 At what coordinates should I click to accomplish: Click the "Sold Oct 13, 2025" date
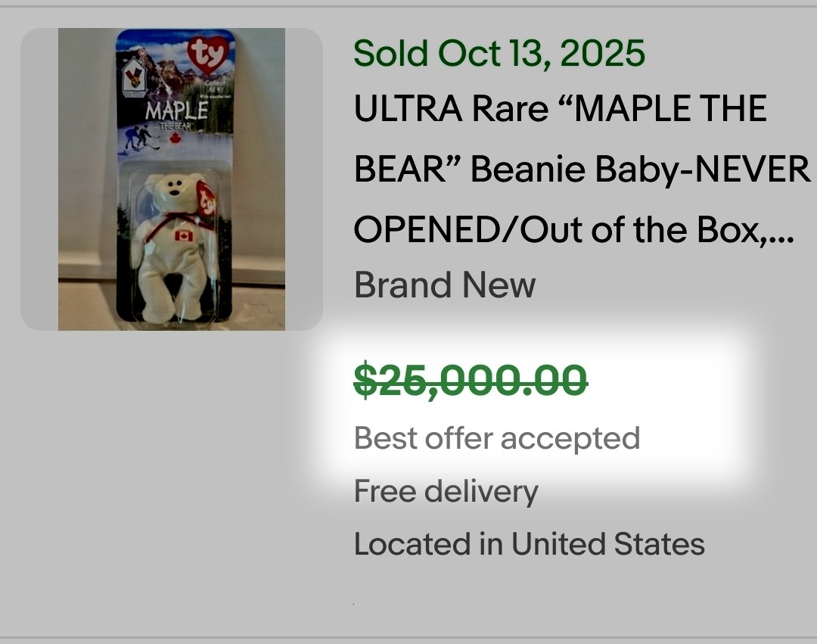tap(499, 53)
